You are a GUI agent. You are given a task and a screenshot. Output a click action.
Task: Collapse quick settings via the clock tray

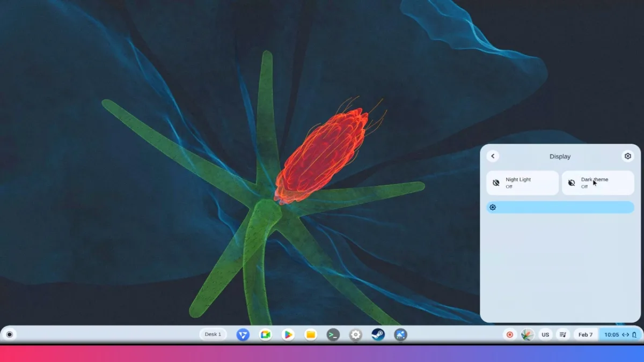(620, 335)
